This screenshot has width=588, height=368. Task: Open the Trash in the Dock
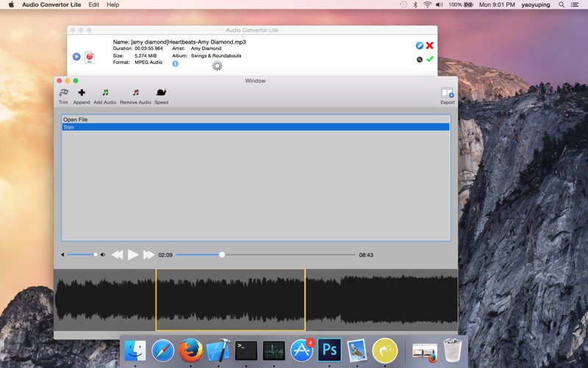tap(453, 350)
